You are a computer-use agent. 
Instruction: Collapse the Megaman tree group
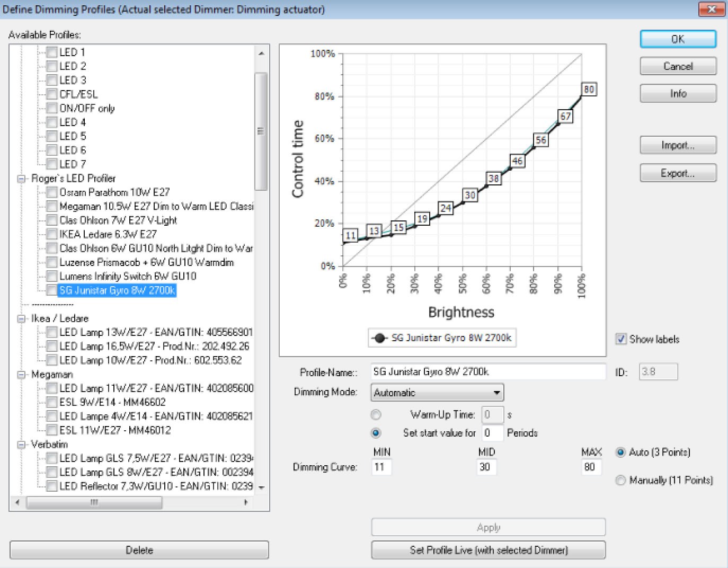pos(22,375)
